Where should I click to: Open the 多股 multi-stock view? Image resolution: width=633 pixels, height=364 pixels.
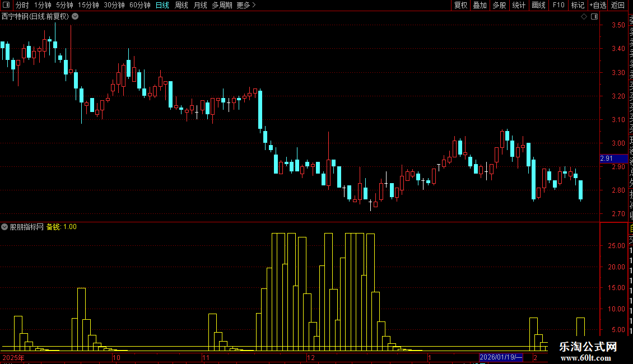click(499, 5)
